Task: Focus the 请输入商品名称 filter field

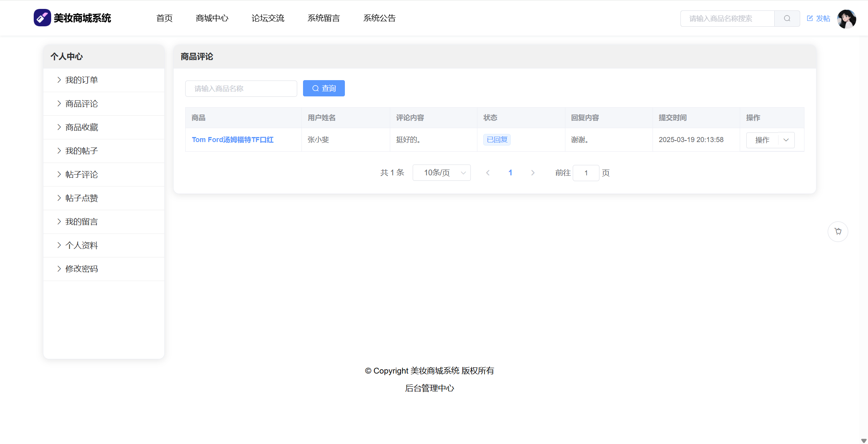Action: click(x=241, y=89)
